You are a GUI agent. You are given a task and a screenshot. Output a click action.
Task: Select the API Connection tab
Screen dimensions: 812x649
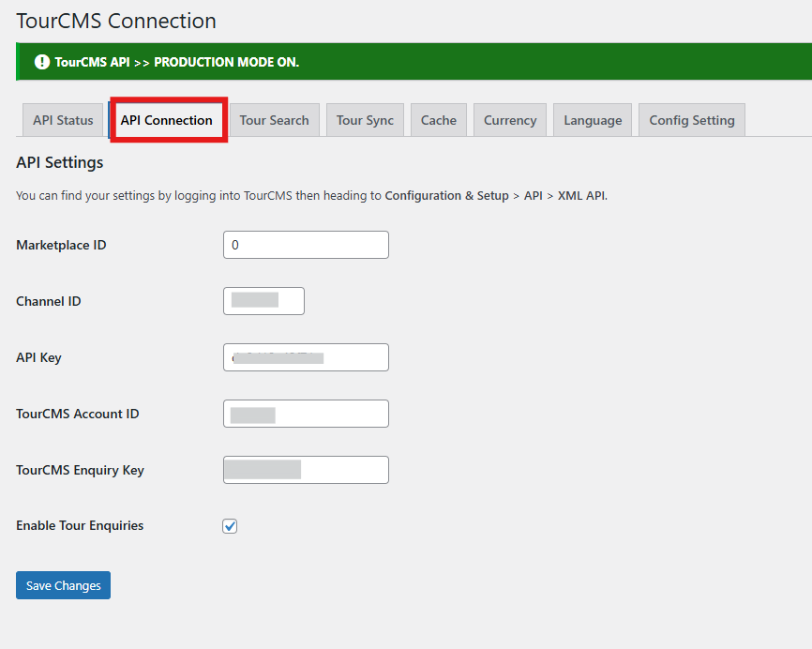(x=167, y=120)
